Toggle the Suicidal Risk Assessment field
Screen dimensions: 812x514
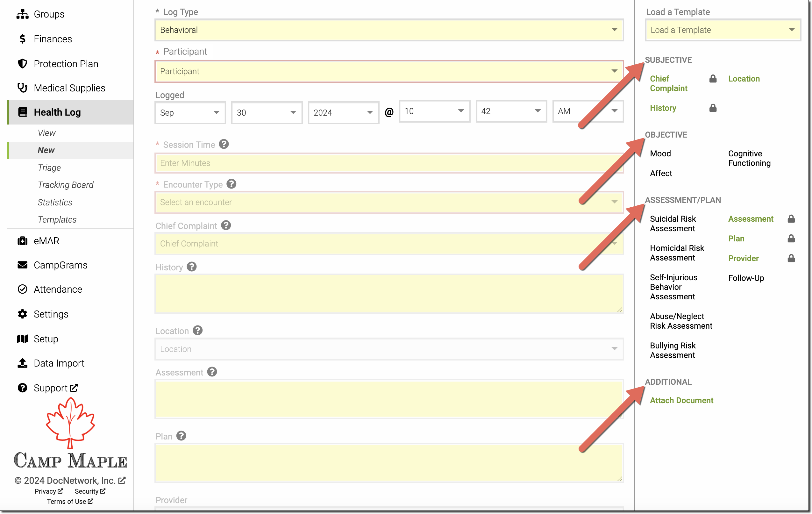click(x=673, y=224)
